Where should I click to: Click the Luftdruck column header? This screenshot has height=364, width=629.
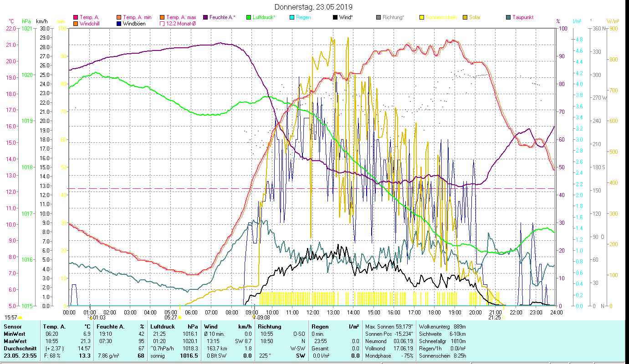pos(163,327)
